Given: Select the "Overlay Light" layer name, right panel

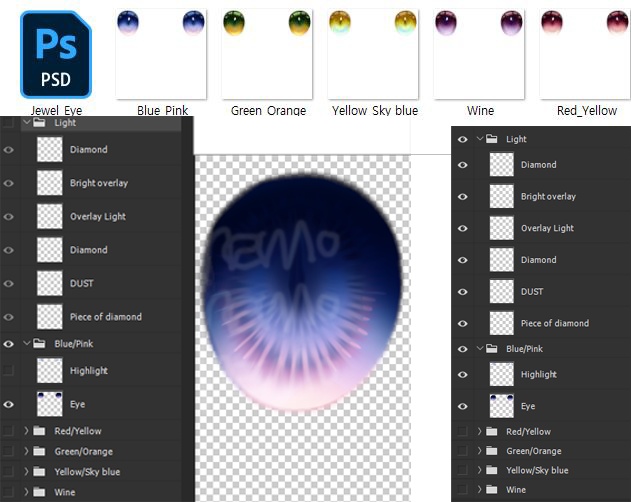Looking at the screenshot, I should coord(547,228).
